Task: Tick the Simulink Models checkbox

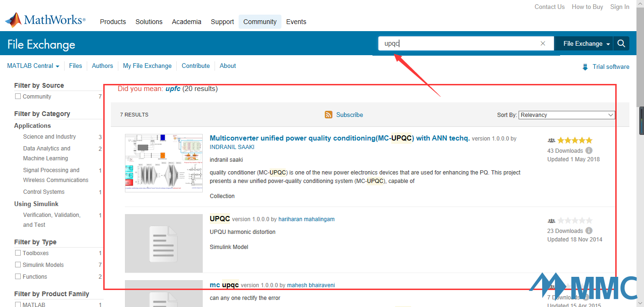Action: coord(18,265)
